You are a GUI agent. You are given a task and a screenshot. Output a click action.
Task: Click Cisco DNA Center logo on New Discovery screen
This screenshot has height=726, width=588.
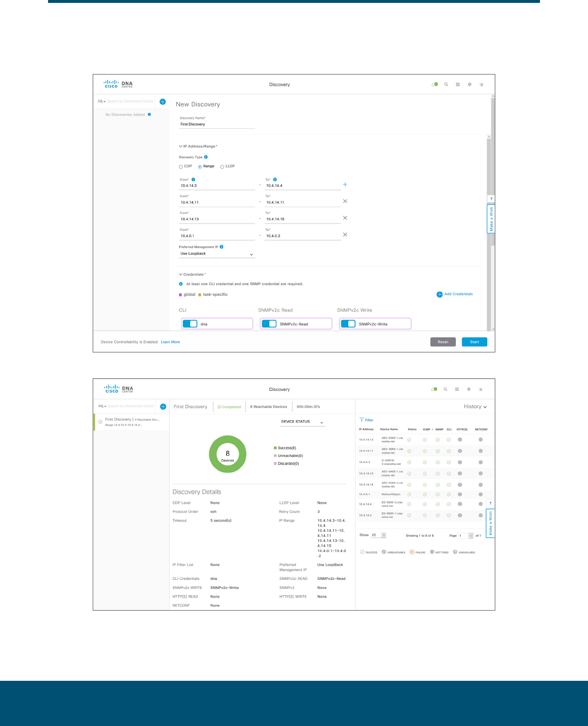click(118, 84)
